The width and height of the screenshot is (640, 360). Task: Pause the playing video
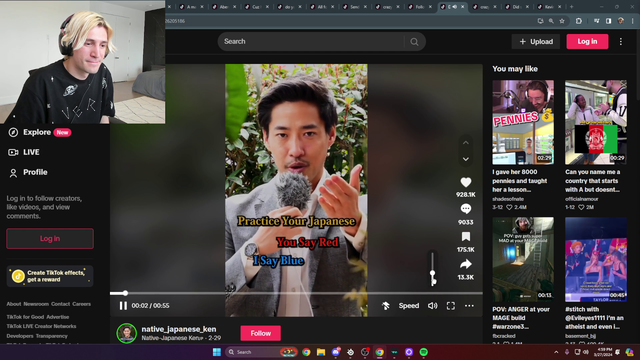tap(123, 306)
